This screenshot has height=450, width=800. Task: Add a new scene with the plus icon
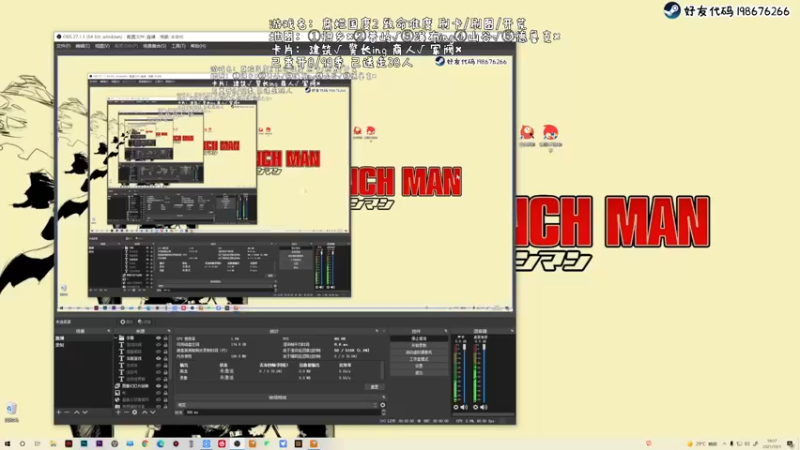[58, 412]
